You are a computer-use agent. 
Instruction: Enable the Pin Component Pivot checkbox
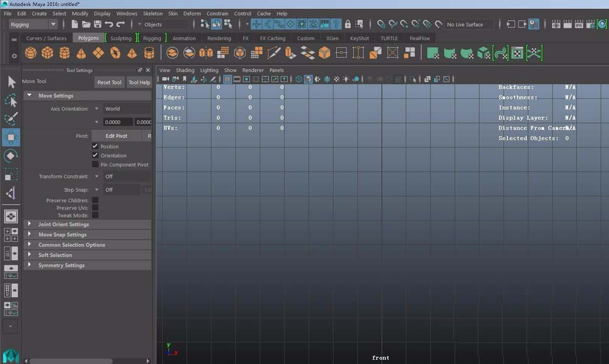[95, 164]
